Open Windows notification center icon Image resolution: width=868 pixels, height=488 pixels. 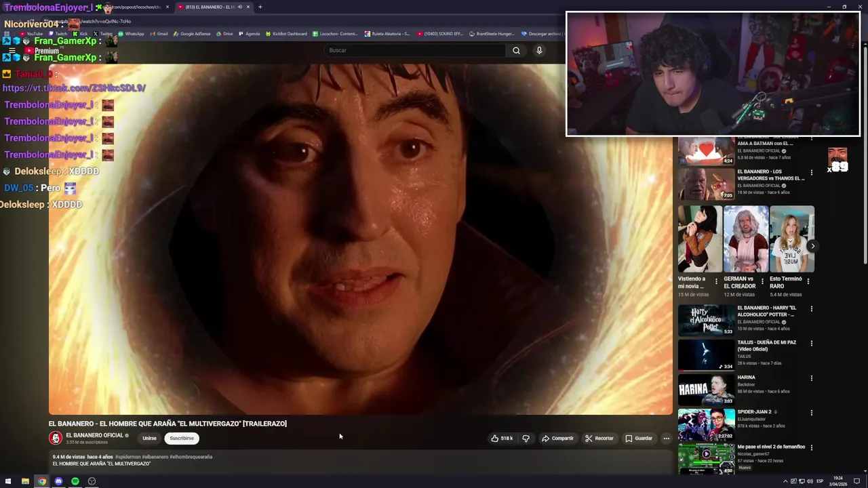(856, 481)
